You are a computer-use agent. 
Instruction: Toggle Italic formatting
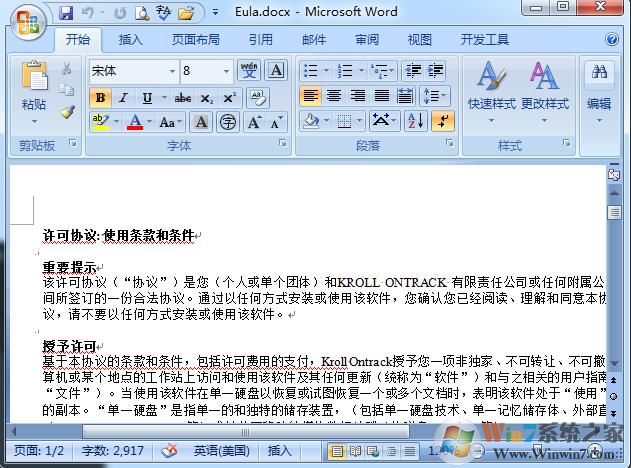point(124,98)
